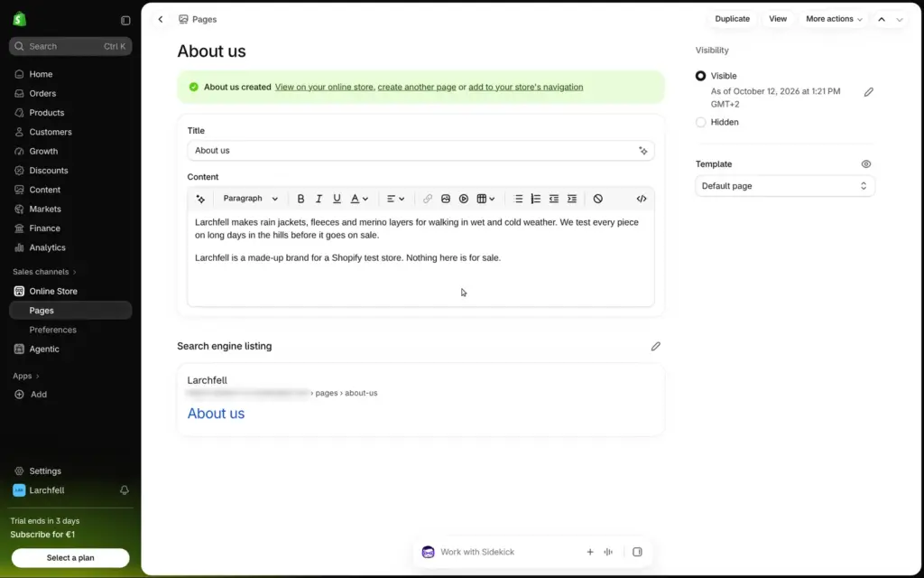Select the Hidden radio button
Image resolution: width=924 pixels, height=578 pixels.
[x=700, y=122]
